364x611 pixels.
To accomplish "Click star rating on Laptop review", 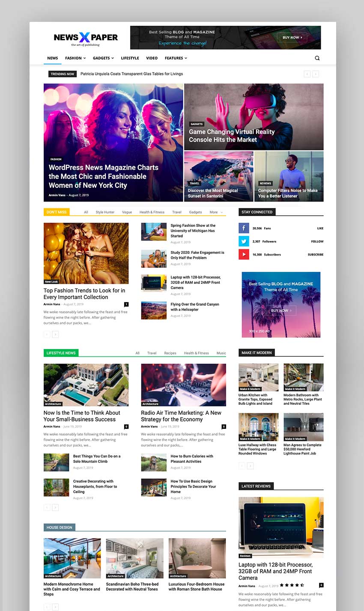I will [292, 585].
